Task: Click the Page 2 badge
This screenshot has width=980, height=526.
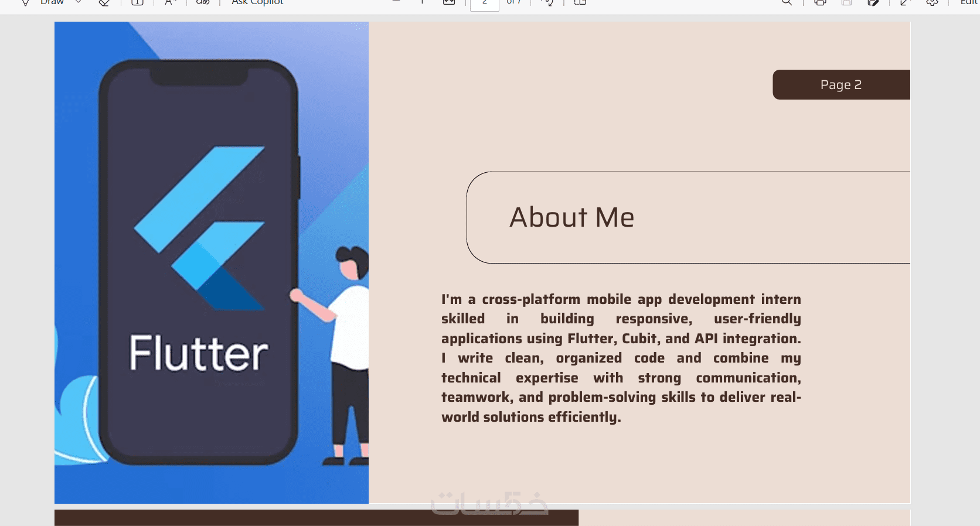Action: [841, 84]
